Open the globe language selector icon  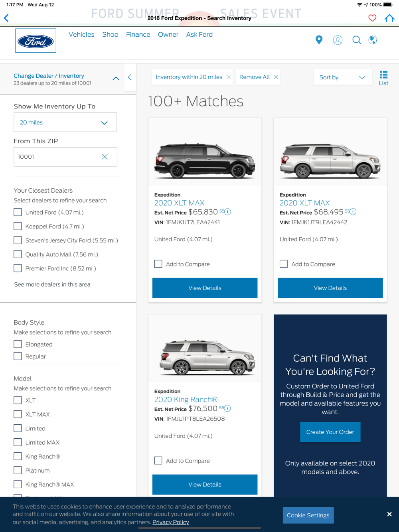(x=373, y=40)
